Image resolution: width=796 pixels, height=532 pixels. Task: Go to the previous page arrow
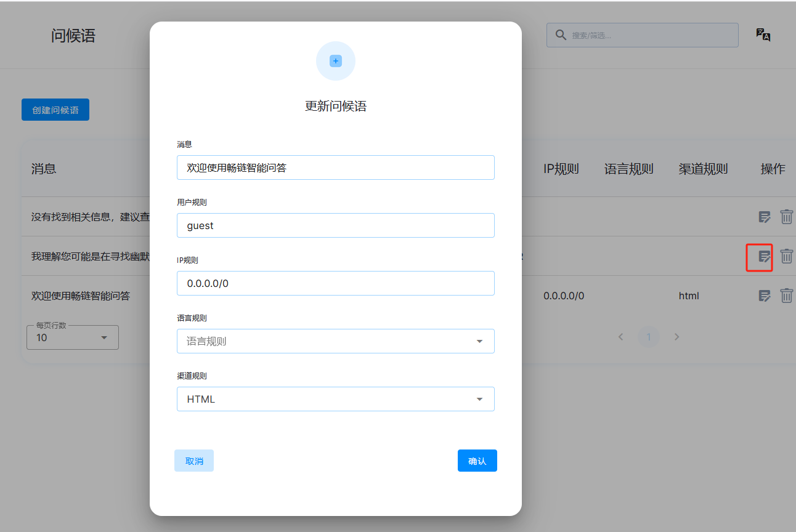click(621, 337)
